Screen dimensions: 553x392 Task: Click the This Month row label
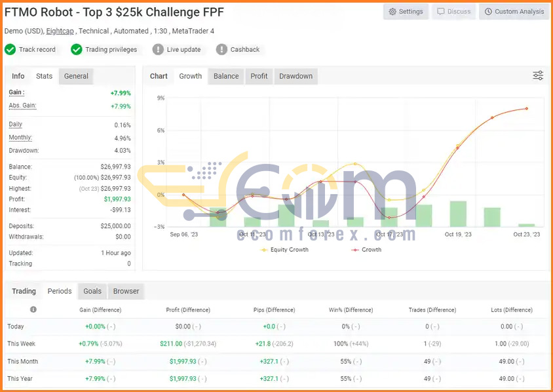(x=22, y=361)
